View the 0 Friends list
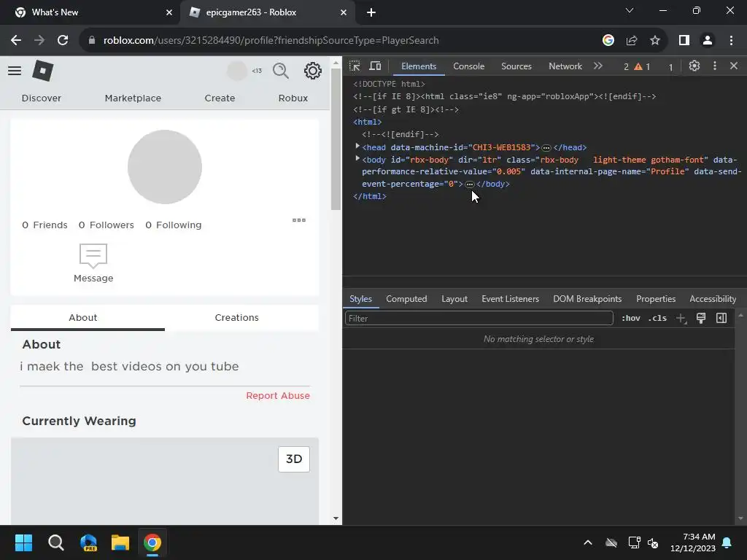747x560 pixels. [x=44, y=225]
